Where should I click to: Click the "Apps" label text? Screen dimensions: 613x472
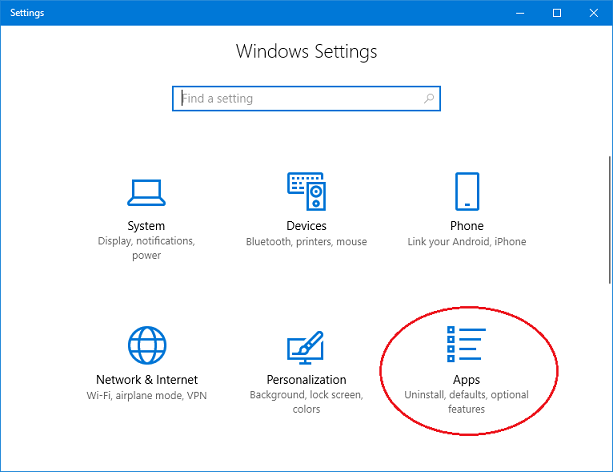tap(466, 380)
